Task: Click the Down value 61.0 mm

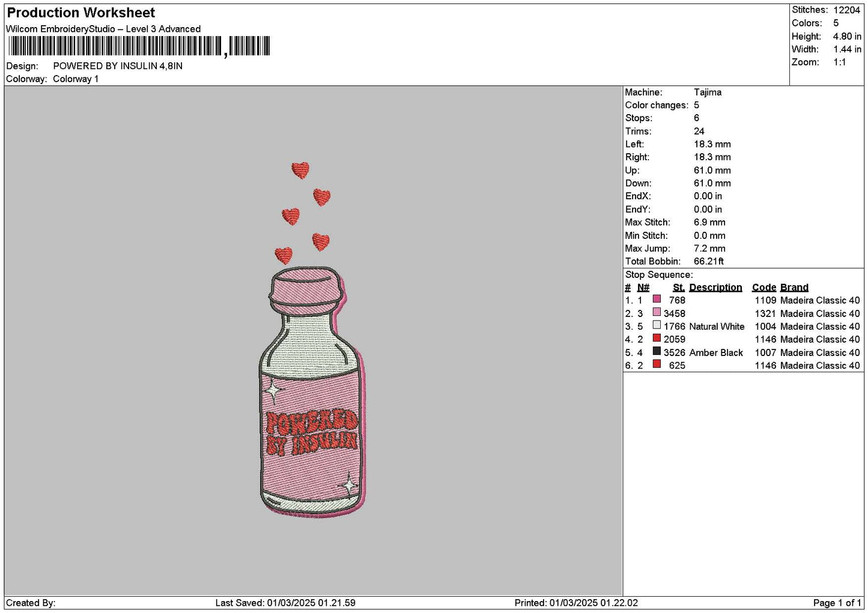Action: [x=712, y=184]
